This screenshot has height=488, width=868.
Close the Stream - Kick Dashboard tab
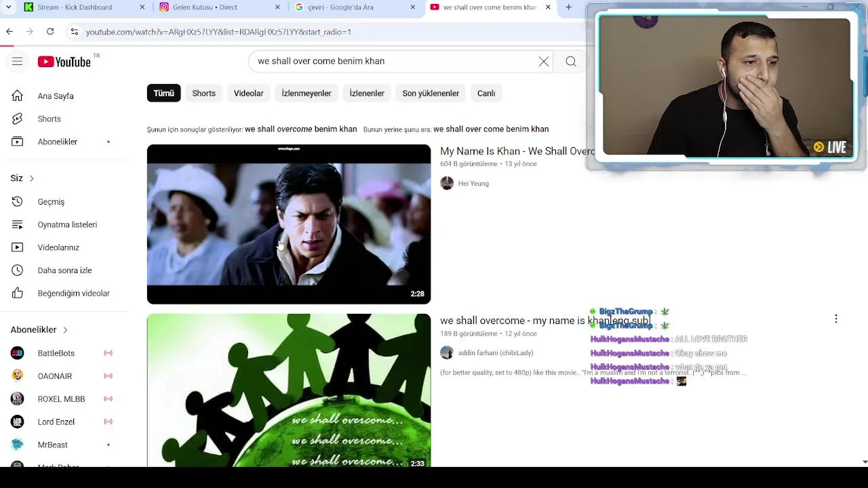tap(142, 7)
